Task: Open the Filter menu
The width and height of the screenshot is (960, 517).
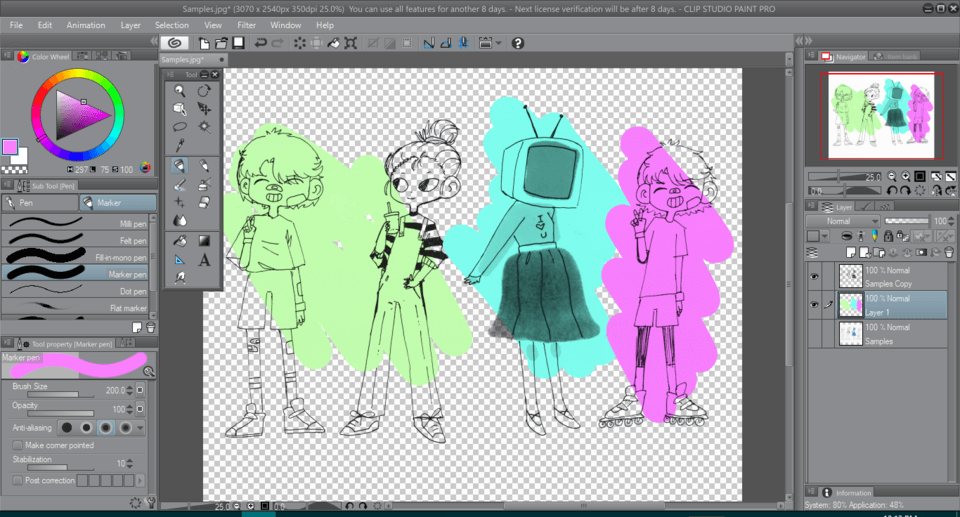Action: (246, 24)
